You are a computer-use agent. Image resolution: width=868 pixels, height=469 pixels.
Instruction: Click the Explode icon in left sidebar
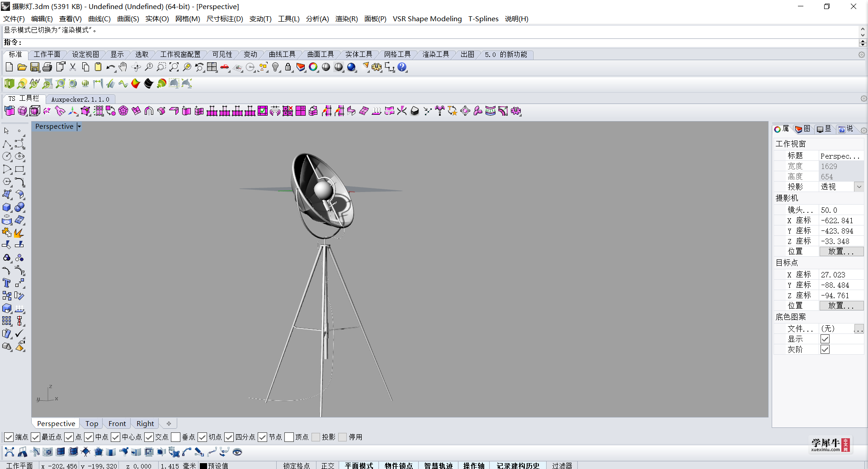(19, 233)
